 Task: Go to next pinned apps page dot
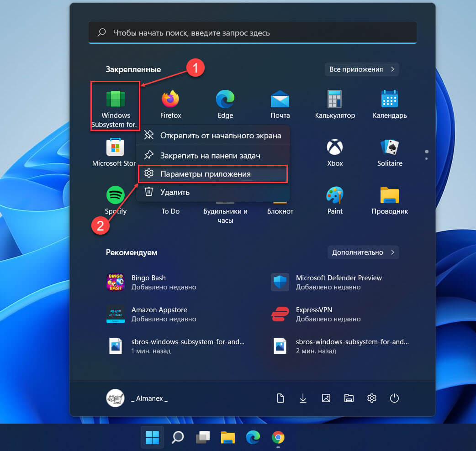point(427,158)
